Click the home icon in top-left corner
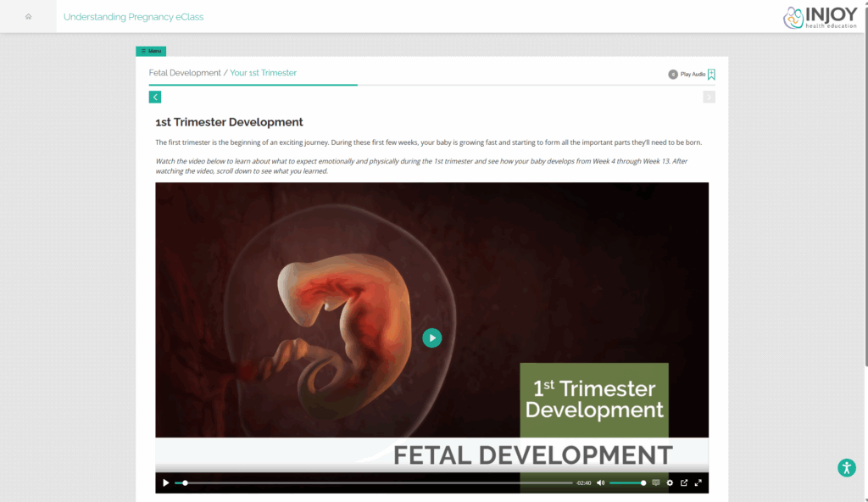868x502 pixels. click(x=28, y=16)
